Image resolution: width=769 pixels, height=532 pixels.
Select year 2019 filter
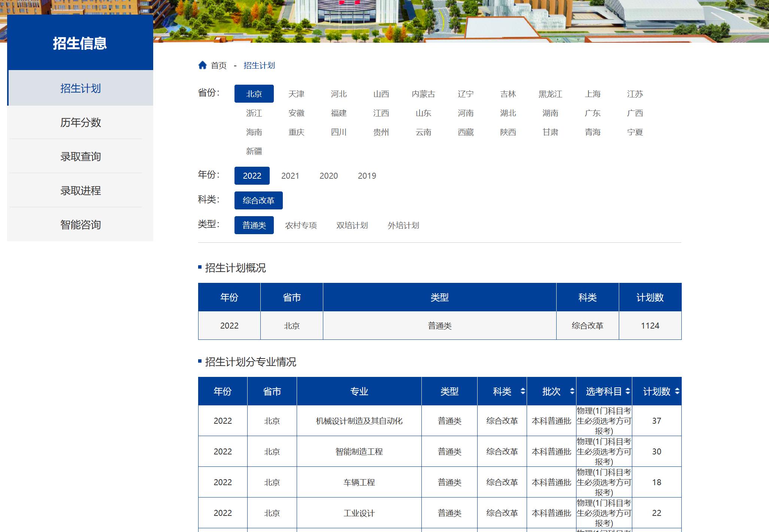(x=367, y=176)
